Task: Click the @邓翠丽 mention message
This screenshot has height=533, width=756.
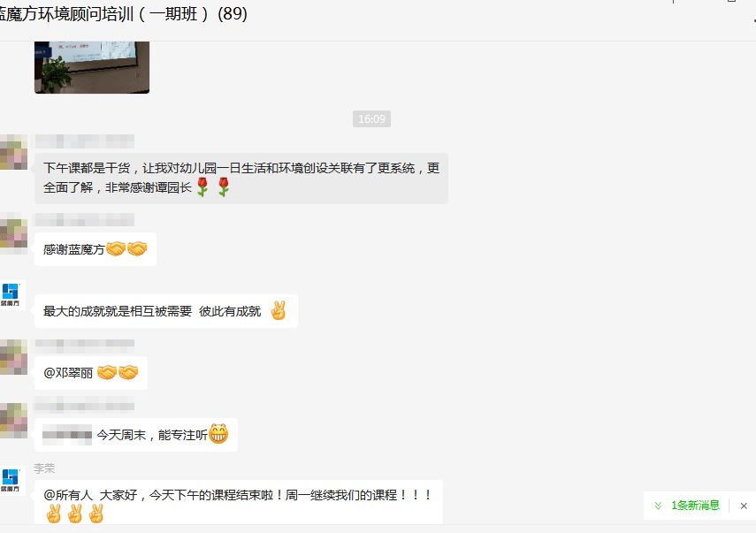Action: (91, 373)
